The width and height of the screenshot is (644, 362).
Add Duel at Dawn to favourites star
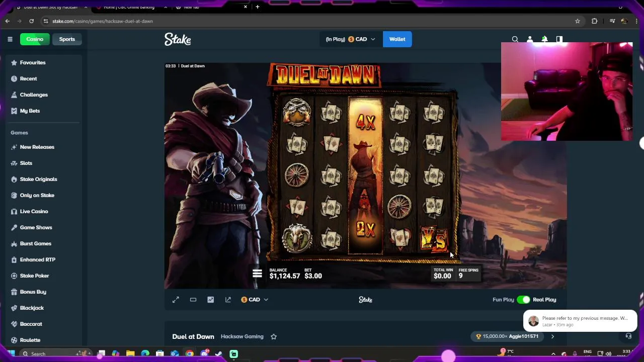[x=274, y=336]
